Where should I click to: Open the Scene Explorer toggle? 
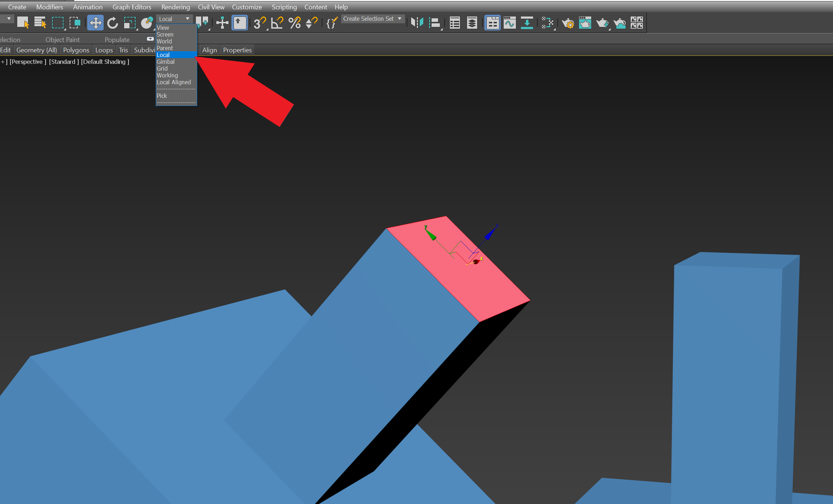[x=455, y=23]
